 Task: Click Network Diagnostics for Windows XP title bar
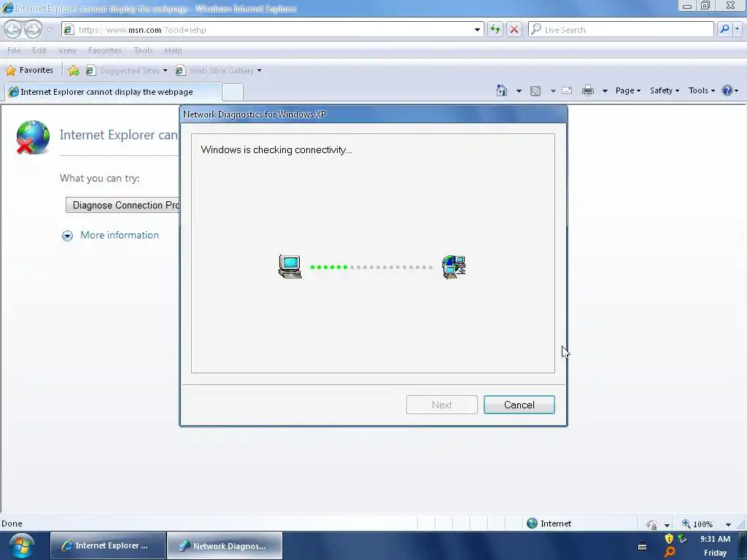(373, 114)
